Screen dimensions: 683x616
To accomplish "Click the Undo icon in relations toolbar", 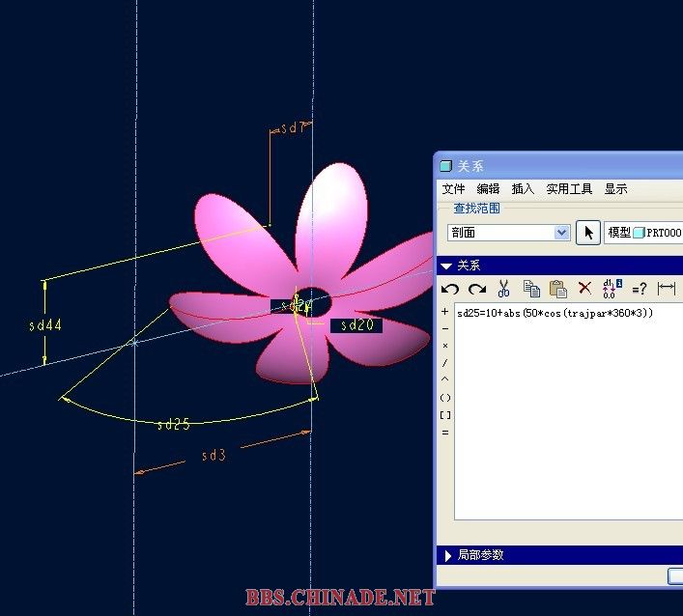I will click(450, 289).
